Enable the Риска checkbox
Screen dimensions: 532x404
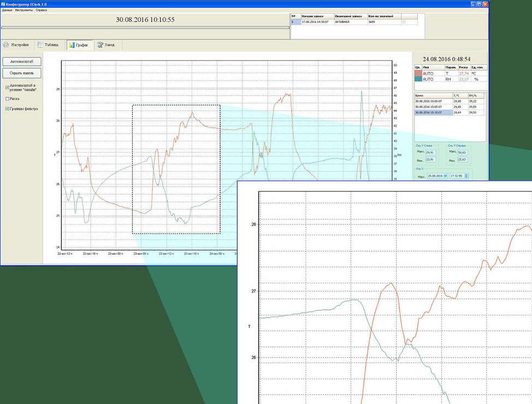tap(7, 99)
